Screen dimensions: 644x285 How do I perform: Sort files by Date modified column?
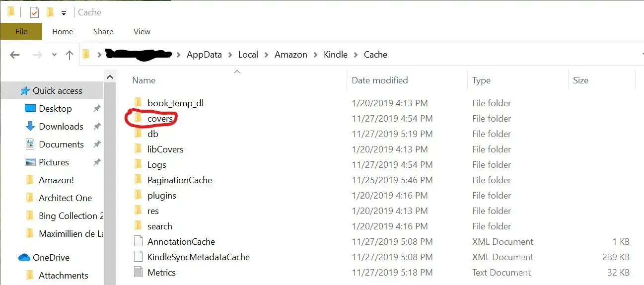click(379, 80)
